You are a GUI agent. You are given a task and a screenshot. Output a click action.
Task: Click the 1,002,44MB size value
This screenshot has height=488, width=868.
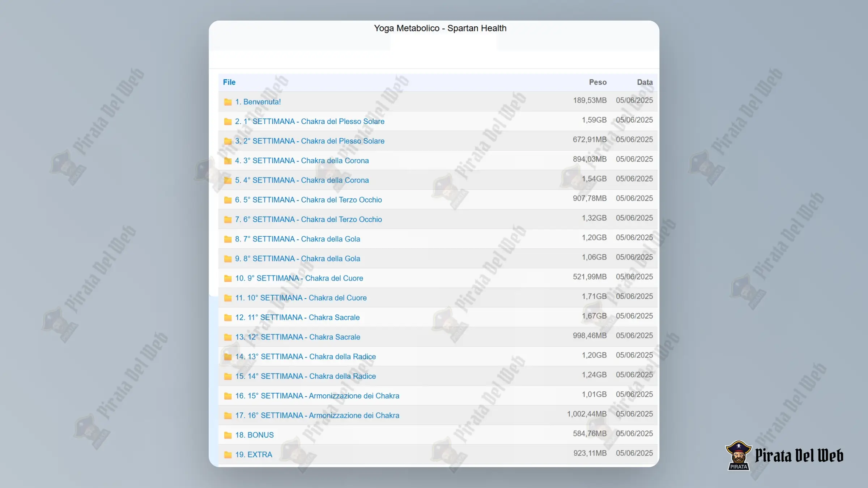click(587, 414)
